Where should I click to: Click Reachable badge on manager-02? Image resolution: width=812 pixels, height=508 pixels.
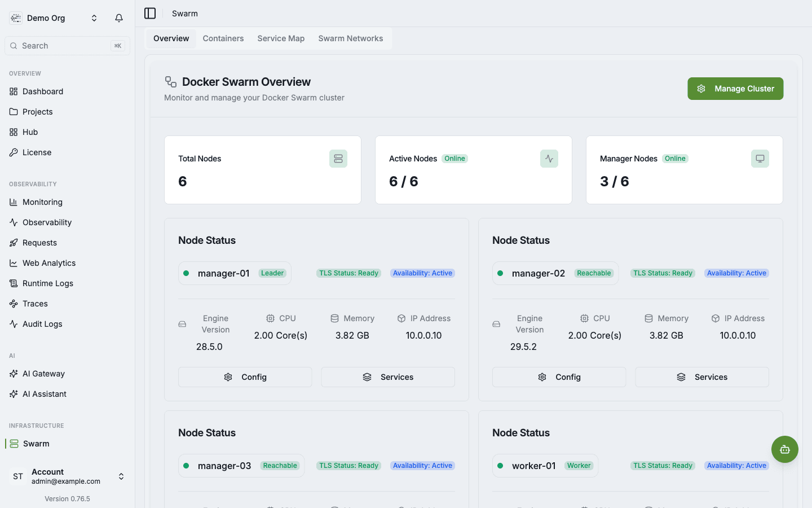click(x=594, y=273)
